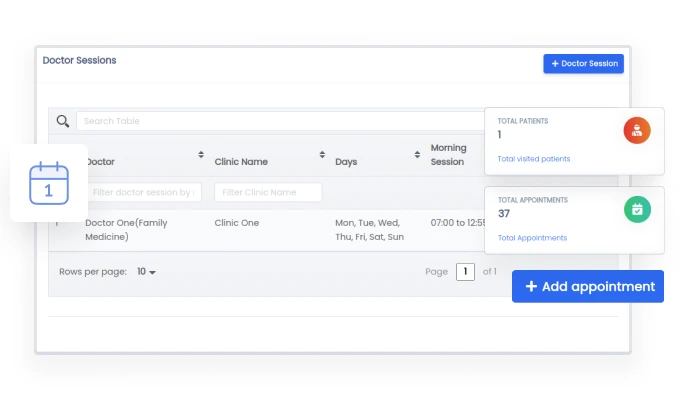Open the Total Appointments link
Viewport: 684px width, 400px height.
(532, 238)
